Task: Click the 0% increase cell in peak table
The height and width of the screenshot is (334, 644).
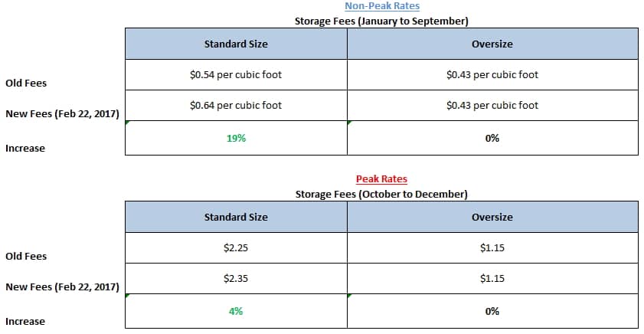Action: click(x=492, y=311)
